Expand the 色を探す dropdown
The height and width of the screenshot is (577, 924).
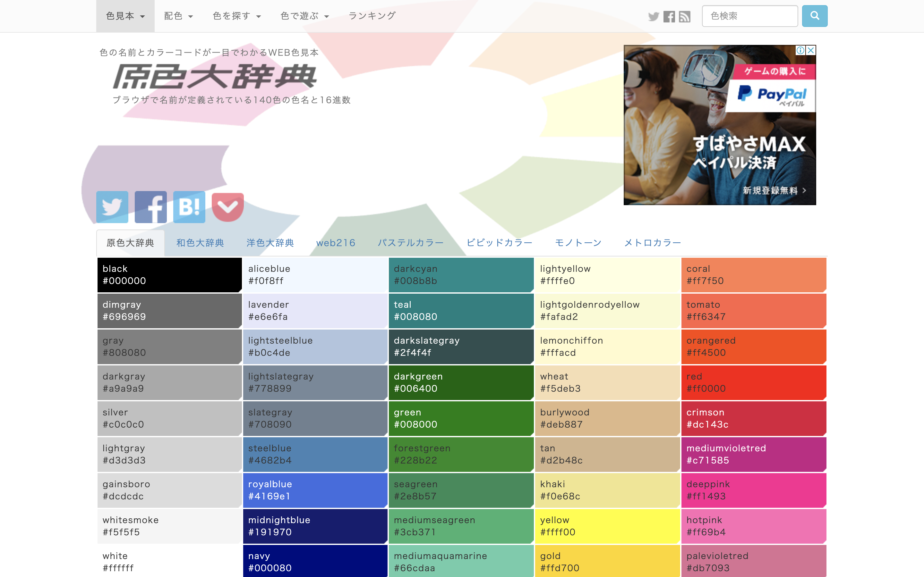click(x=237, y=16)
